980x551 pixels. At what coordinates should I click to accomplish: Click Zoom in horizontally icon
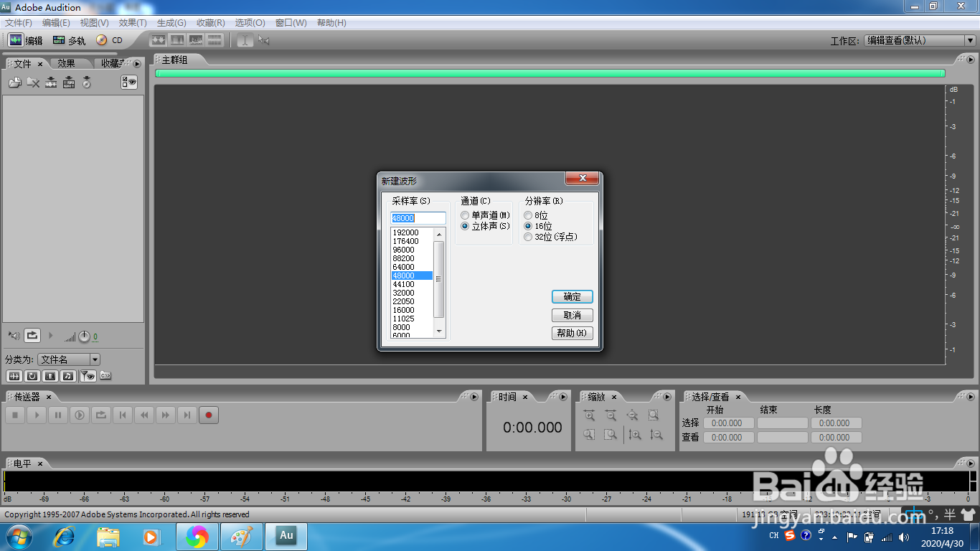click(589, 415)
